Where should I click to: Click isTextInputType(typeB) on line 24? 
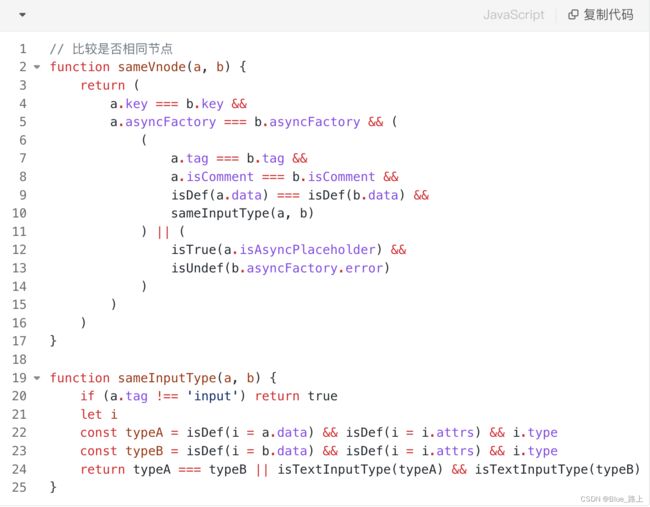pyautogui.click(x=557, y=469)
